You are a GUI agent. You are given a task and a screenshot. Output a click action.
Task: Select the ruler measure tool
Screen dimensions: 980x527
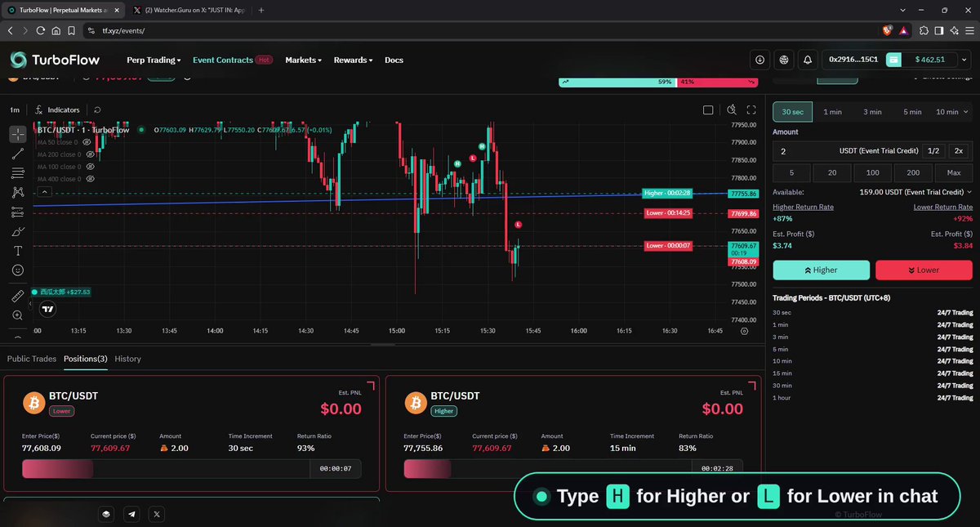[x=18, y=296]
